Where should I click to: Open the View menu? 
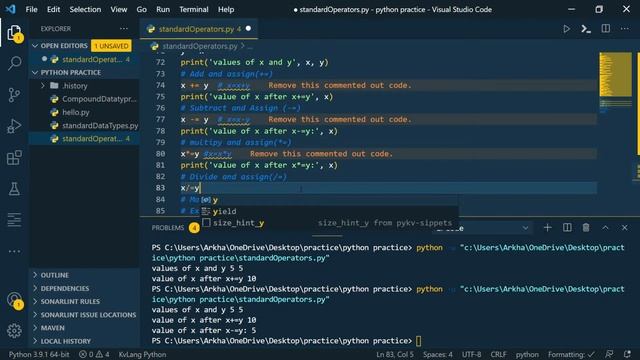pos(119,9)
